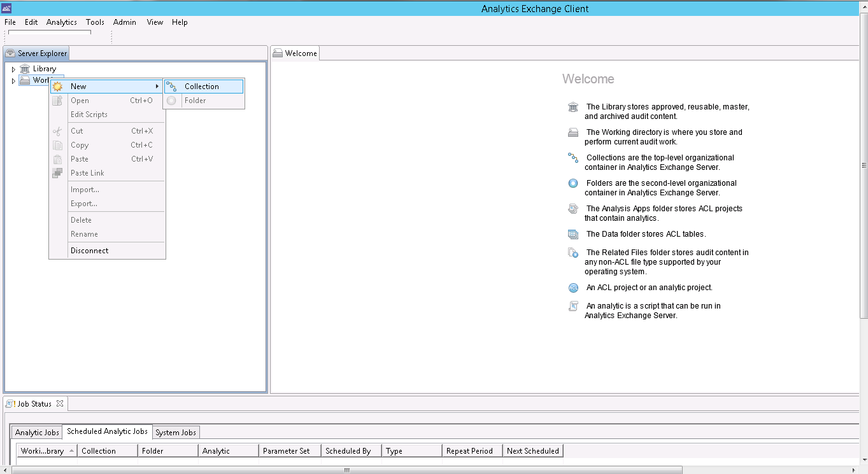Sort by the Folder column header

(x=168, y=451)
